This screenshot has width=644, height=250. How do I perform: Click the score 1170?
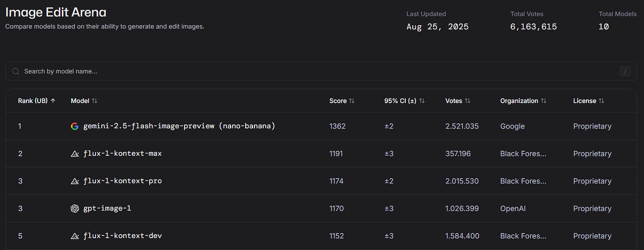(337, 208)
